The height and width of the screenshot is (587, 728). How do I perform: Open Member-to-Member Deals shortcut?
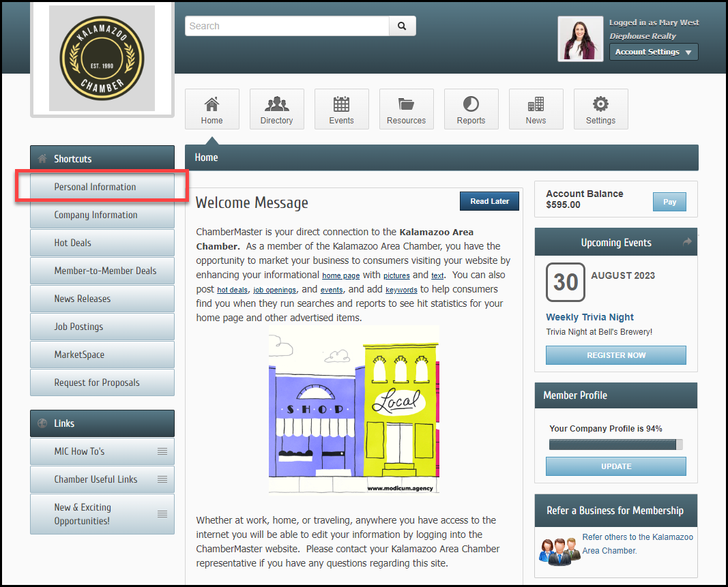pyautogui.click(x=102, y=271)
